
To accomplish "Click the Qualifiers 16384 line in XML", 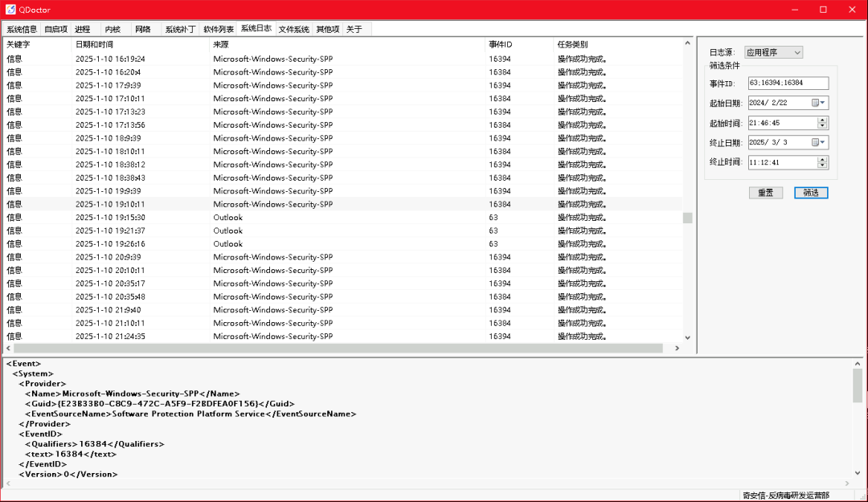I will [95, 444].
